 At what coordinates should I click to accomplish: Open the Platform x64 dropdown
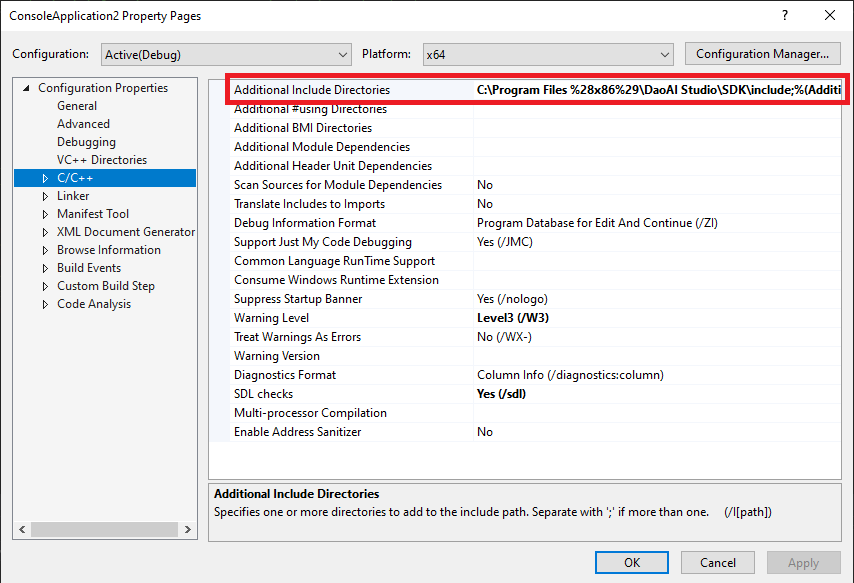pos(547,54)
